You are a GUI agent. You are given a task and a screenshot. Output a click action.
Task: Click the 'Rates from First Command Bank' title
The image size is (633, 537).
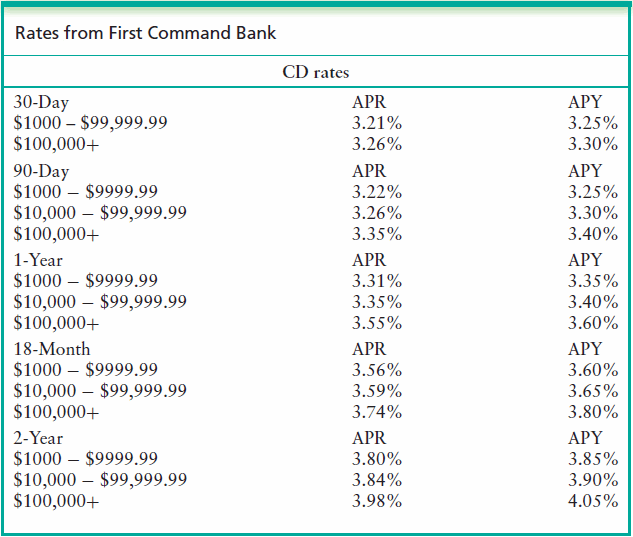(x=146, y=34)
